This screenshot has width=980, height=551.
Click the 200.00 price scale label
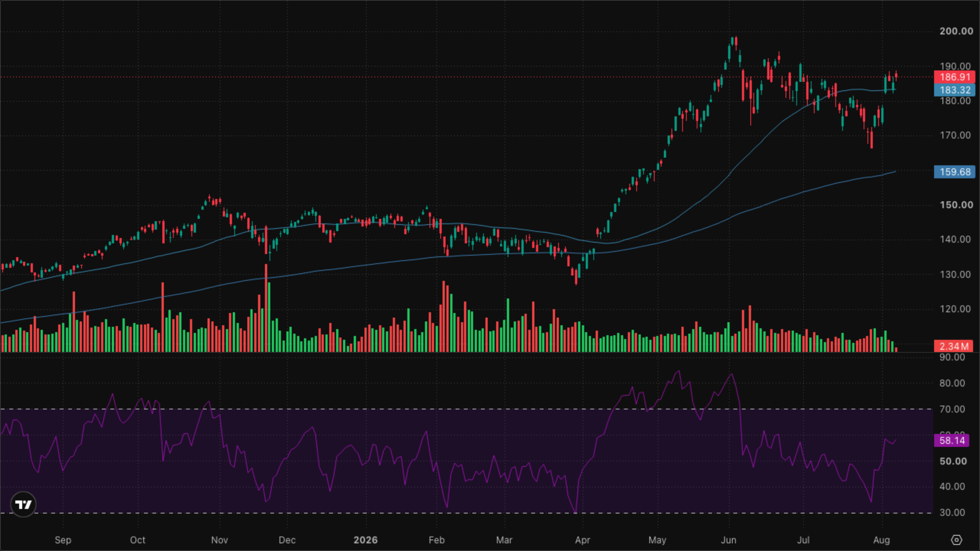point(956,31)
